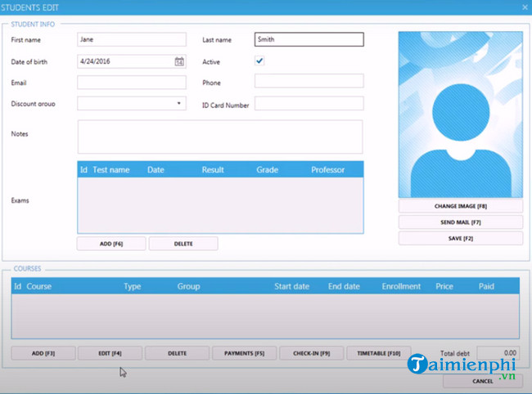The image size is (532, 394).
Task: Open Payments [F5] for the student
Action: (x=244, y=353)
